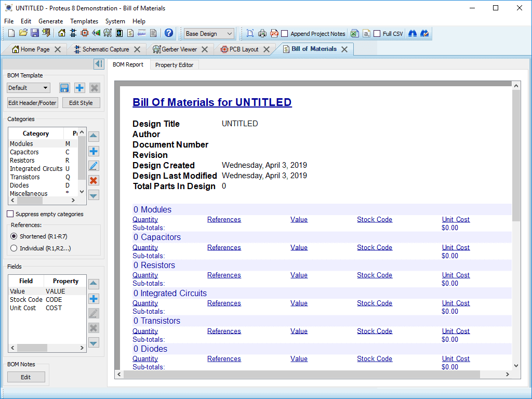Click Stock Code link under 0 Resistors

click(375, 275)
